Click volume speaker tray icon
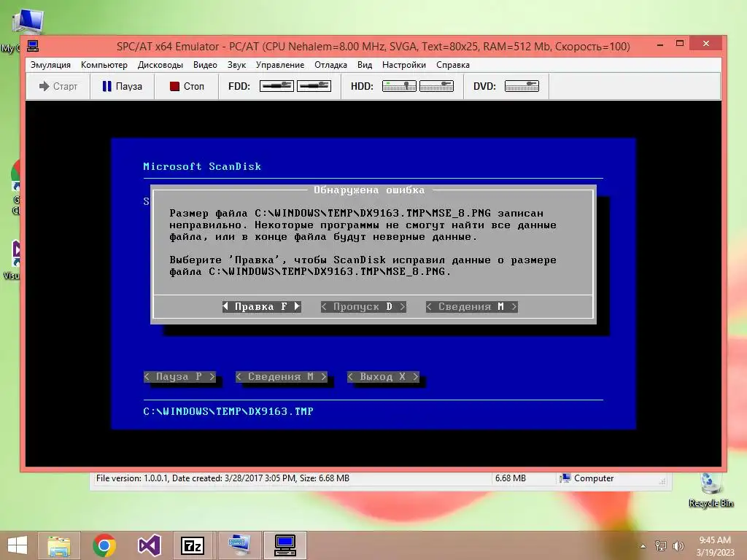747x560 pixels. tap(678, 545)
